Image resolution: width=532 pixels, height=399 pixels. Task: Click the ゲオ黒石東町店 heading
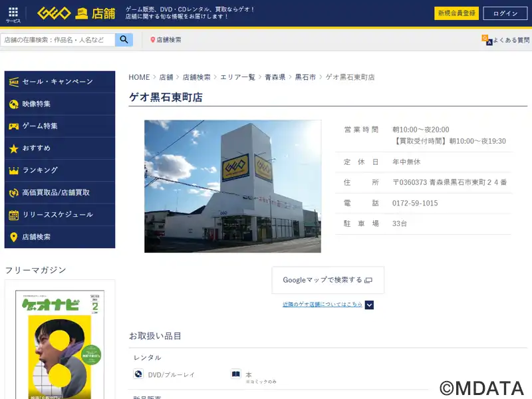click(166, 97)
